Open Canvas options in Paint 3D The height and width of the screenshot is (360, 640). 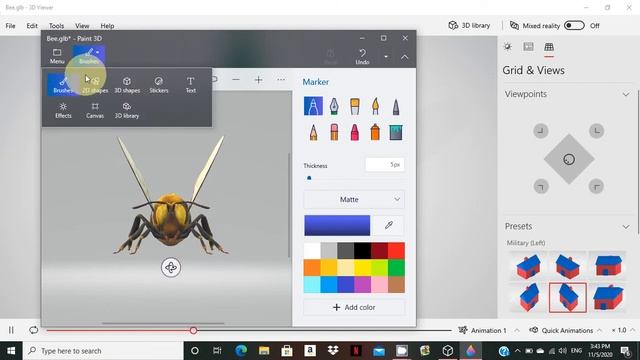tap(95, 110)
